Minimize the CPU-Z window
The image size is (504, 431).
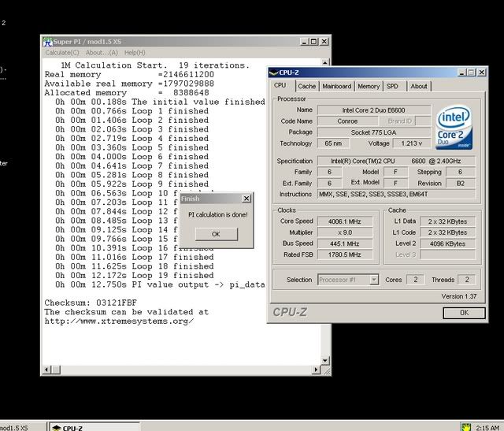[x=461, y=72]
